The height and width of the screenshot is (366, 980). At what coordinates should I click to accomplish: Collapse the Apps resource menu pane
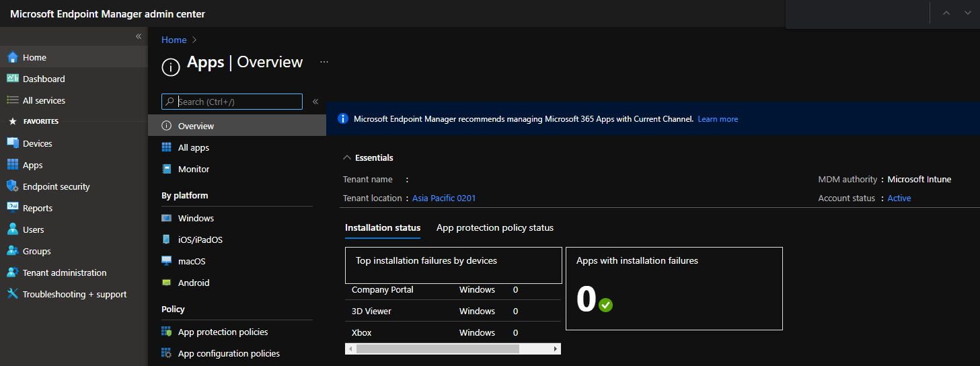[315, 102]
